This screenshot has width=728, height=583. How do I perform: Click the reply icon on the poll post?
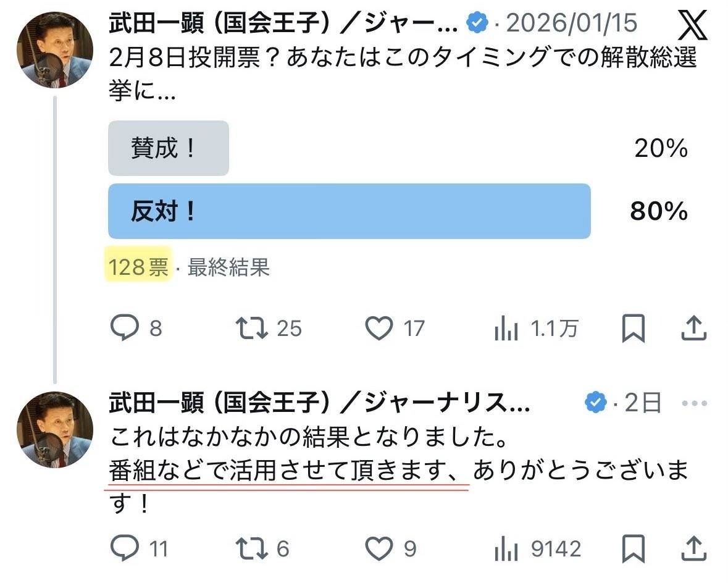[x=125, y=328]
